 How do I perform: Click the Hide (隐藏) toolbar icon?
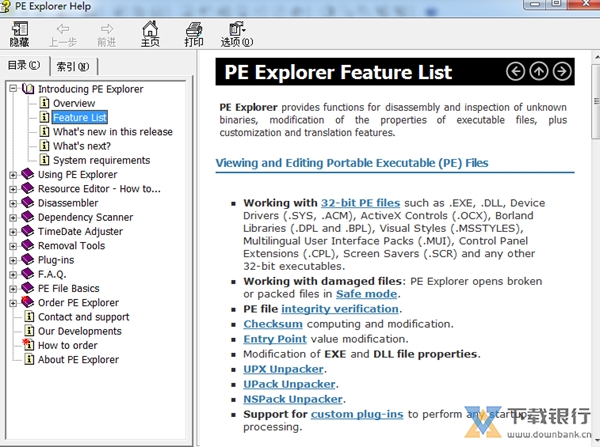coord(20,34)
